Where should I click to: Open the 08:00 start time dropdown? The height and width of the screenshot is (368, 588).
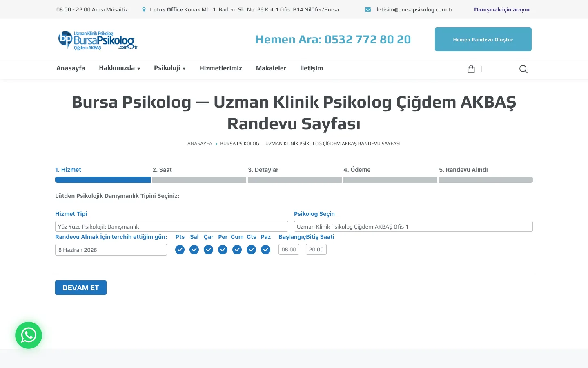[x=289, y=249]
